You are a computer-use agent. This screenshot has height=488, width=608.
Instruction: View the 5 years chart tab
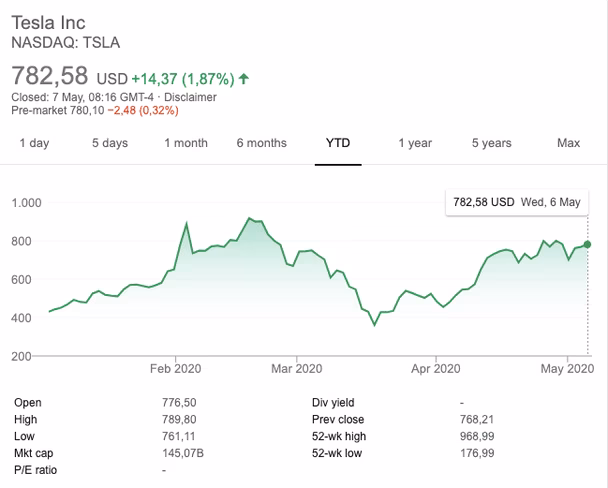(x=492, y=143)
